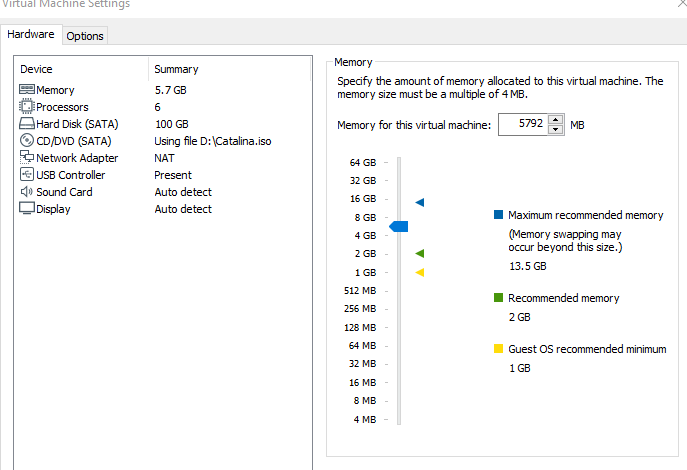
Task: Click the blue maximum recommended memory marker
Action: click(x=420, y=202)
